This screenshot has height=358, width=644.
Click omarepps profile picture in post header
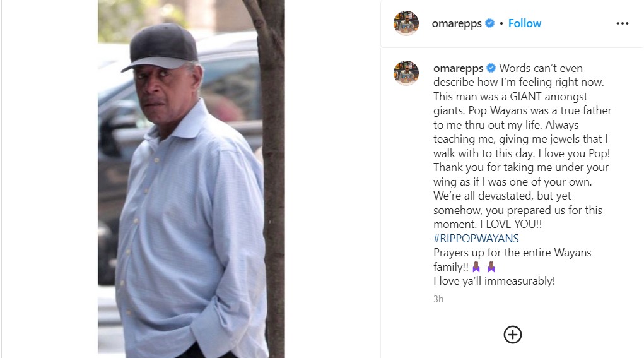406,23
